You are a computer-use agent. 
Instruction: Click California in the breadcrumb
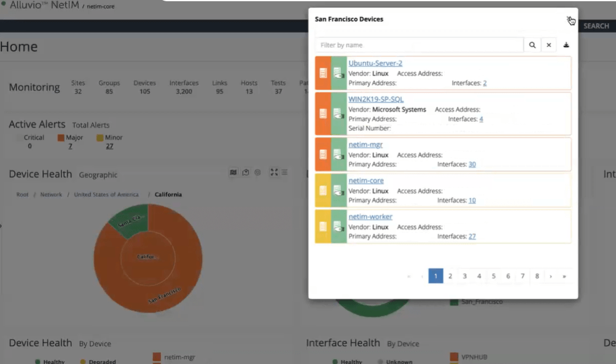[168, 195]
